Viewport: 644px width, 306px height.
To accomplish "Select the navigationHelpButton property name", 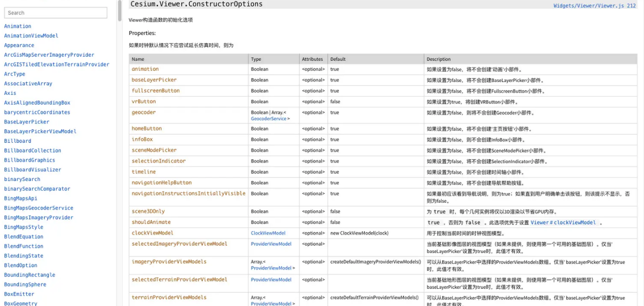I will (162, 183).
